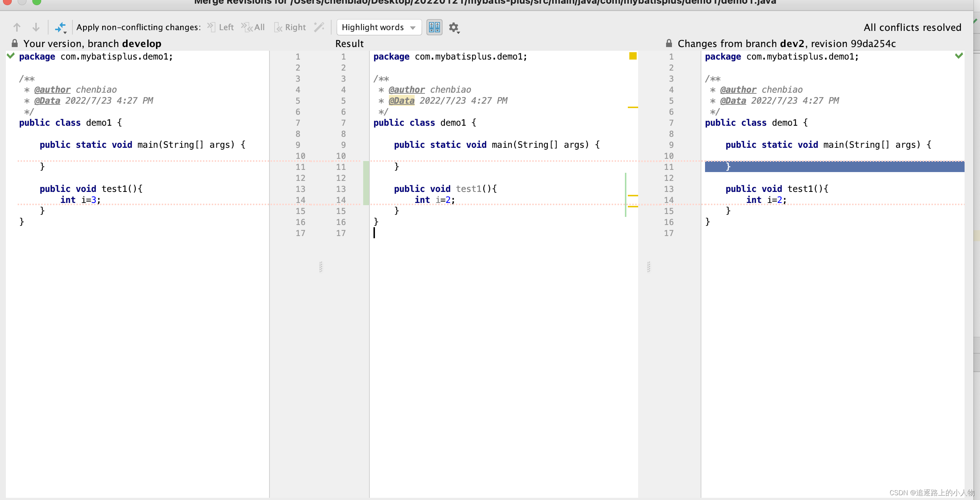Click green changed block marker in gutter
The width and height of the screenshot is (980, 500).
[366, 183]
